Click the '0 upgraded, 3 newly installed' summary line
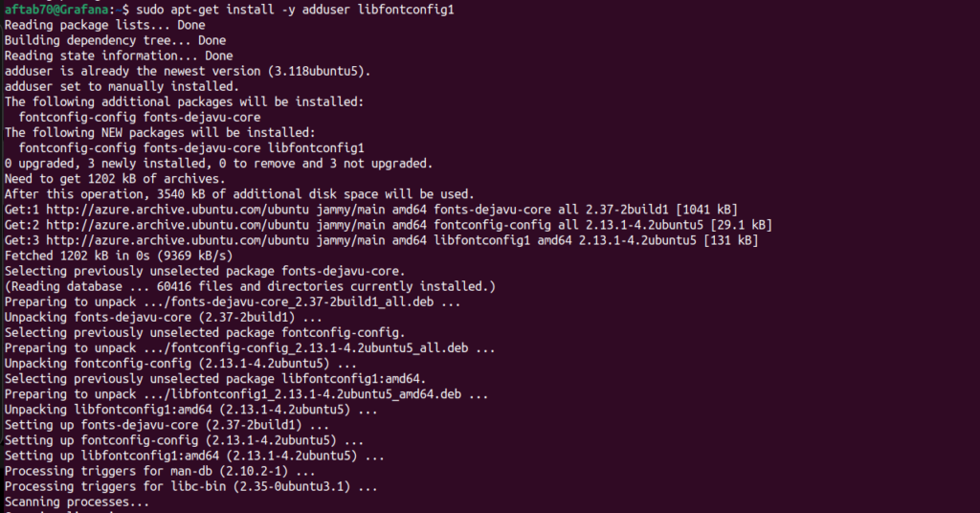The image size is (980, 513). tap(219, 164)
